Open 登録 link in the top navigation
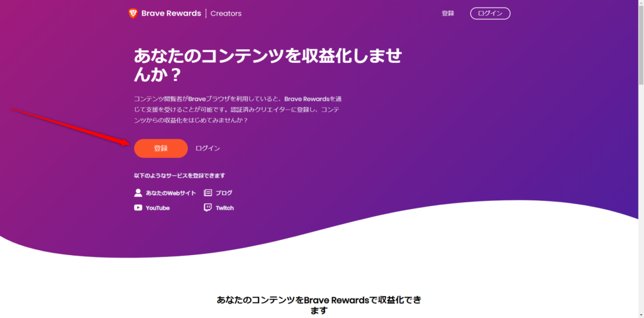Image resolution: width=644 pixels, height=318 pixels. (x=448, y=13)
